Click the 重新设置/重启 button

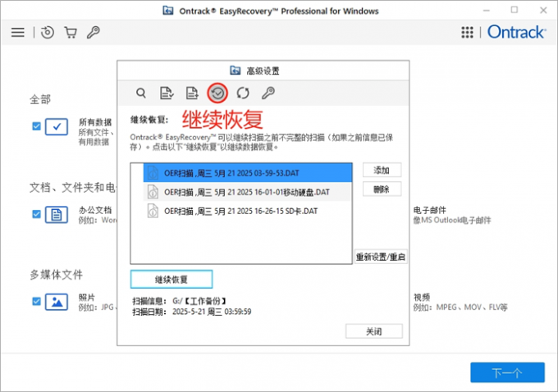pos(381,257)
